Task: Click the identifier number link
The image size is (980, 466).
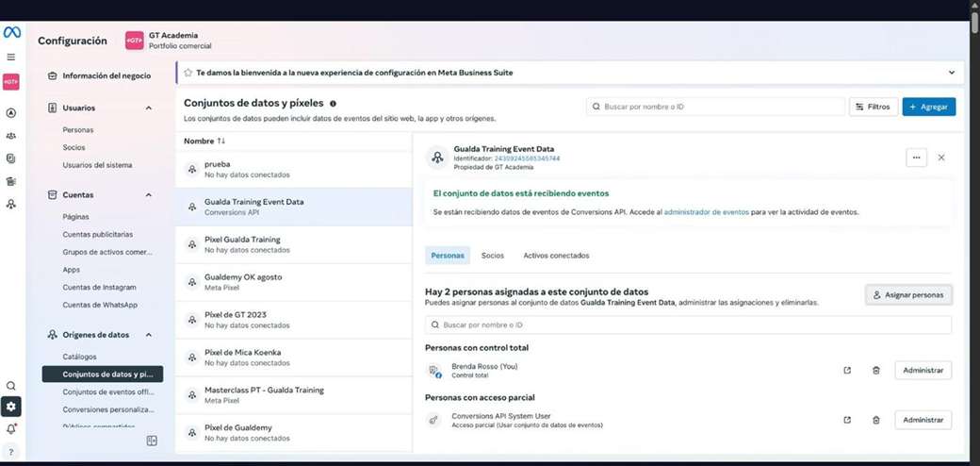Action: pos(527,158)
